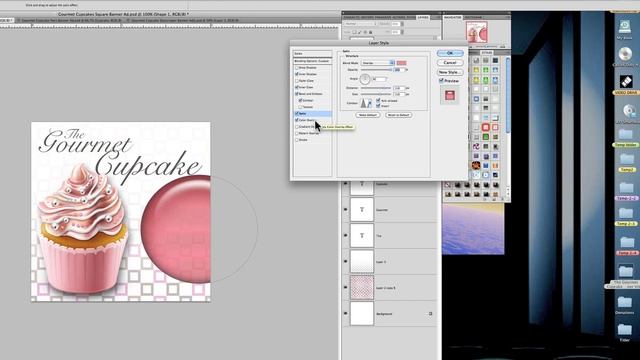Click the Layer Style preview swatch
The height and width of the screenshot is (360, 640).
[x=450, y=96]
